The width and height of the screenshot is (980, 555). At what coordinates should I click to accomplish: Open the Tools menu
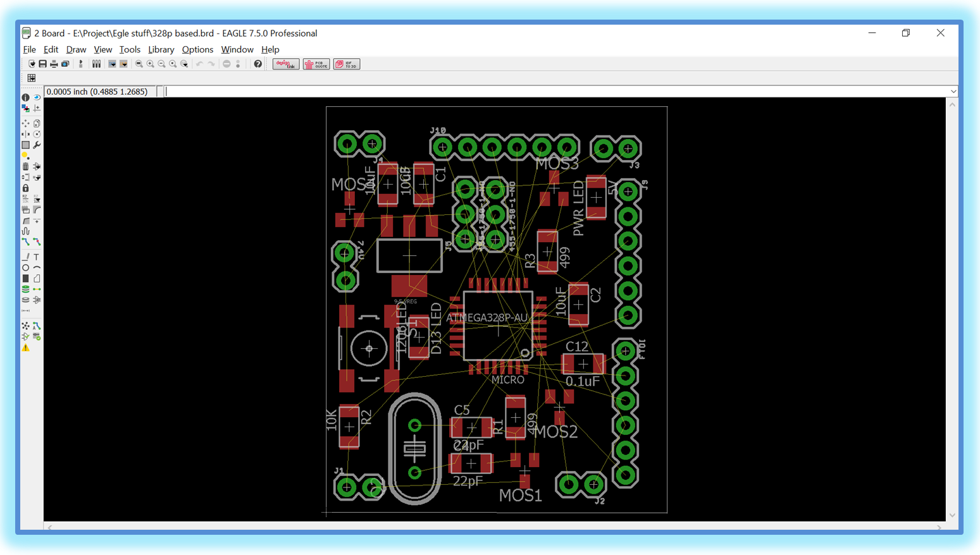[130, 49]
